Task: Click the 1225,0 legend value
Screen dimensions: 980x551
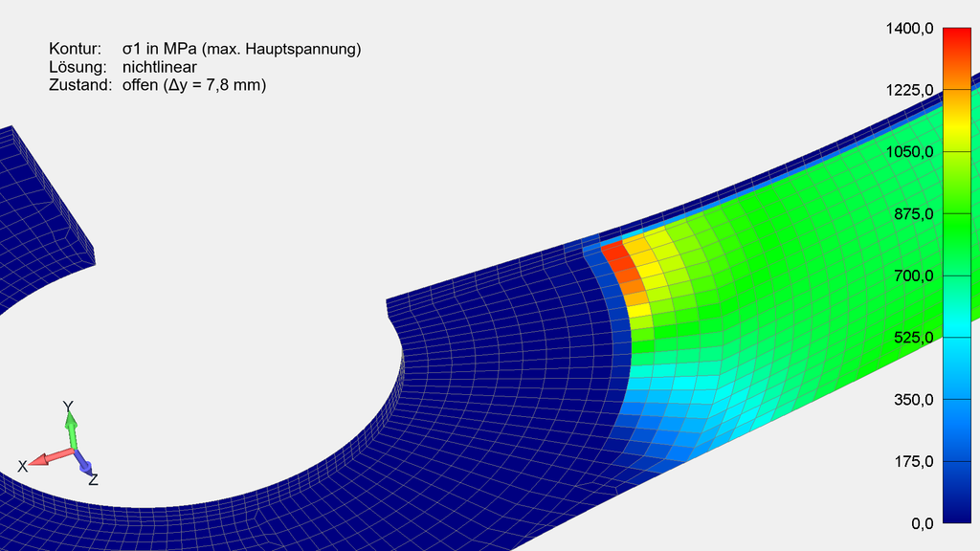Action: [909, 90]
